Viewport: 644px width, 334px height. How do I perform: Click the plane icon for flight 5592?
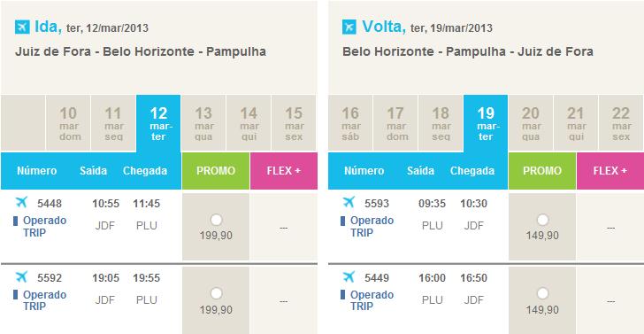[x=21, y=276]
